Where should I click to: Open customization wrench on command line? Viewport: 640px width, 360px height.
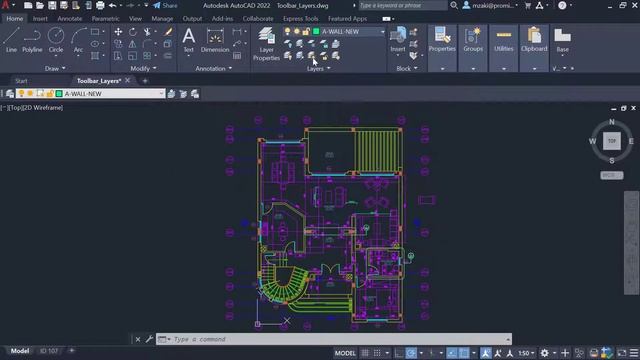tap(149, 339)
